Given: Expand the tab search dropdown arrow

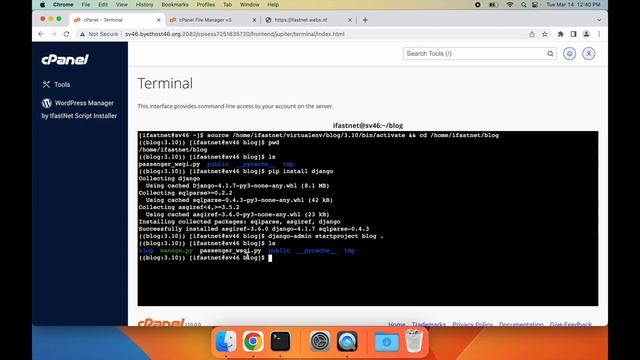Looking at the screenshot, I should tap(599, 20).
